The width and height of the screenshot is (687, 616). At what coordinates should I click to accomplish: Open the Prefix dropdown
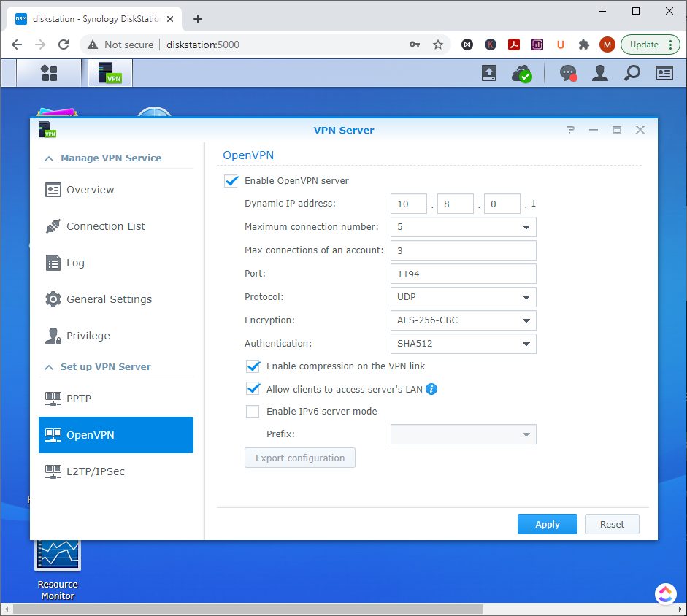[x=463, y=434]
